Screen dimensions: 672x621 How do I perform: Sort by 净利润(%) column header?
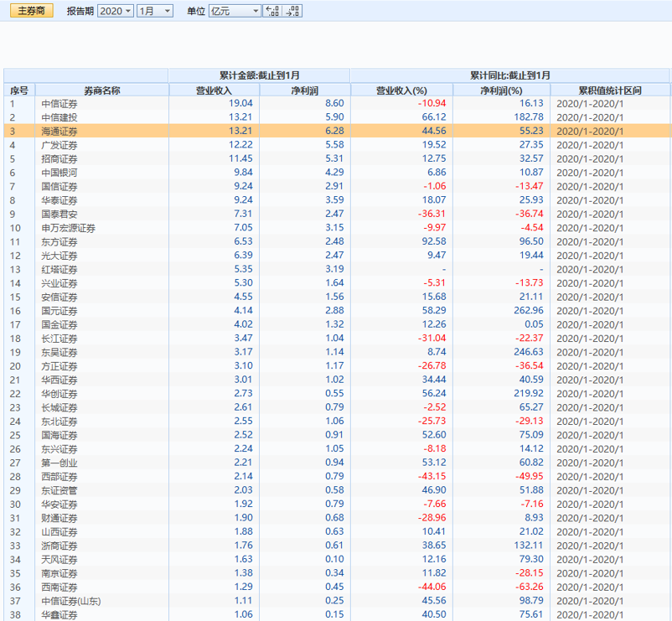coord(501,91)
